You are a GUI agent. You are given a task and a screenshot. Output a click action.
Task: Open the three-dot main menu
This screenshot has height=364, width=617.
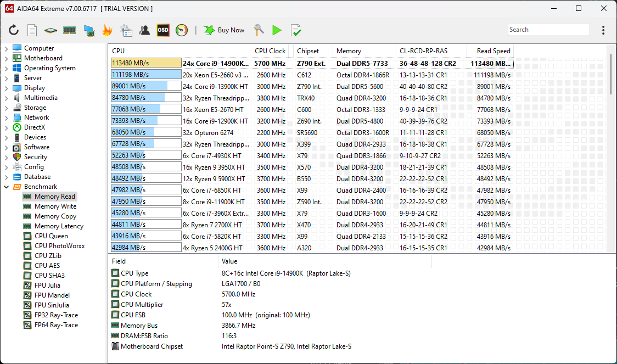tap(603, 30)
